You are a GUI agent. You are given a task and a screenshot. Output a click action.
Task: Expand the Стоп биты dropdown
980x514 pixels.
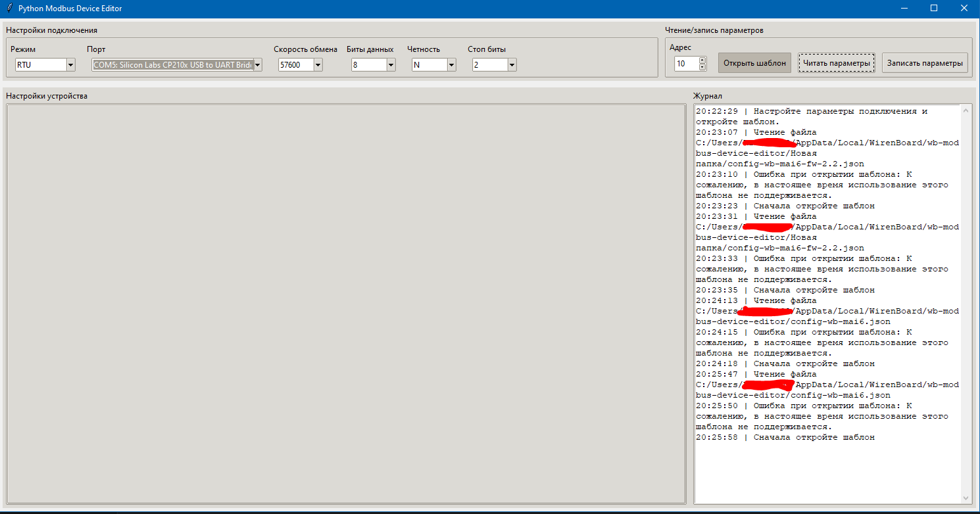512,65
